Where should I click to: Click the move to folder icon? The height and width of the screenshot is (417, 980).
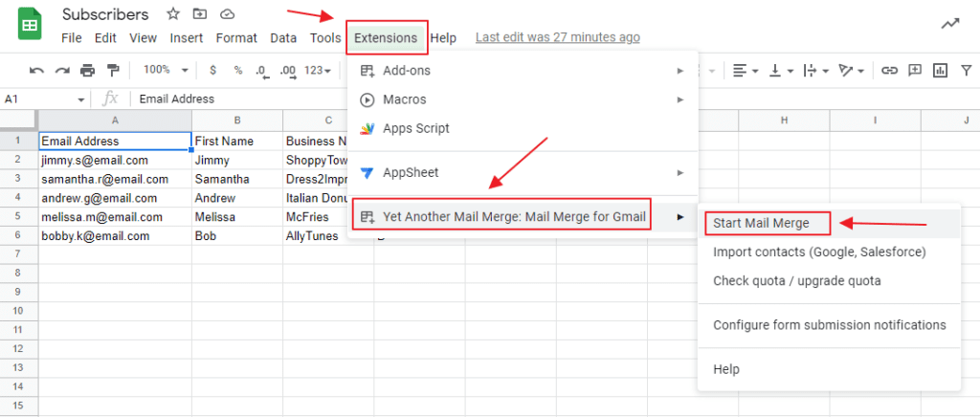pos(199,13)
